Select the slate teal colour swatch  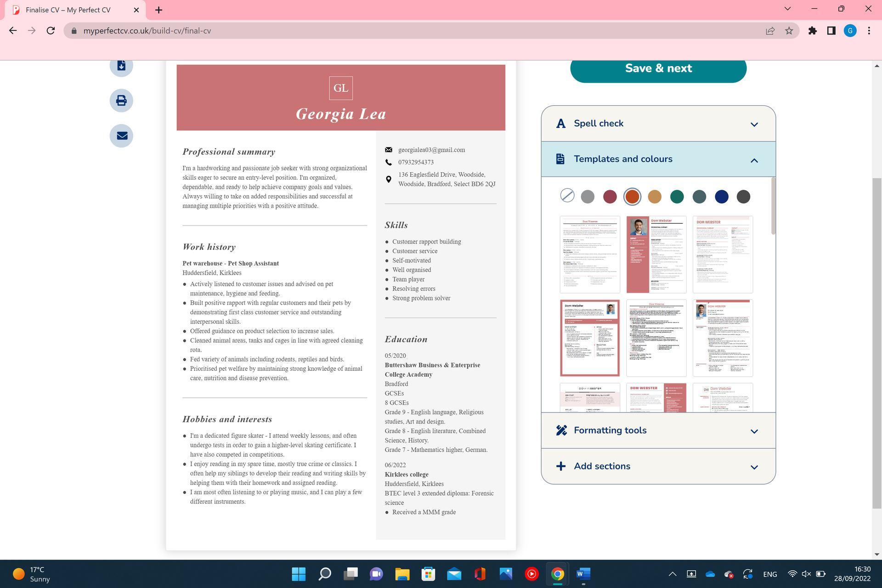click(x=699, y=197)
